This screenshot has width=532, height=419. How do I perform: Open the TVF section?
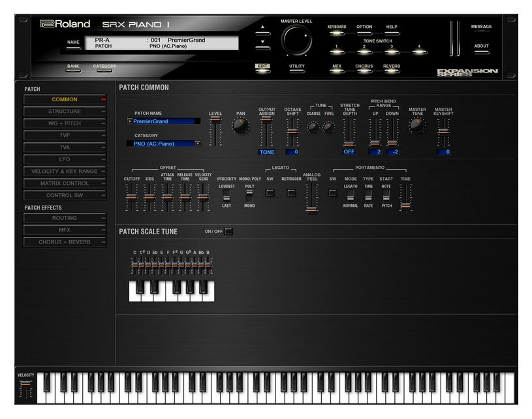(x=65, y=135)
